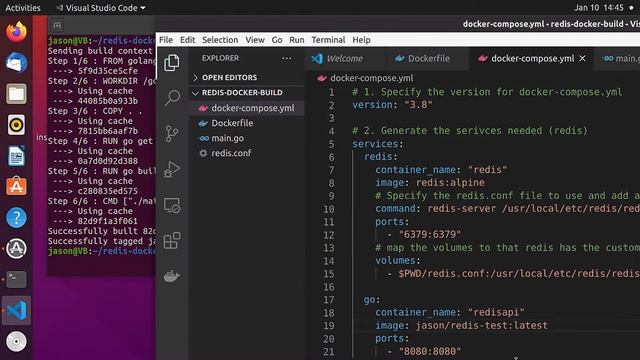Open Ubuntu Software from the dock

point(16,187)
